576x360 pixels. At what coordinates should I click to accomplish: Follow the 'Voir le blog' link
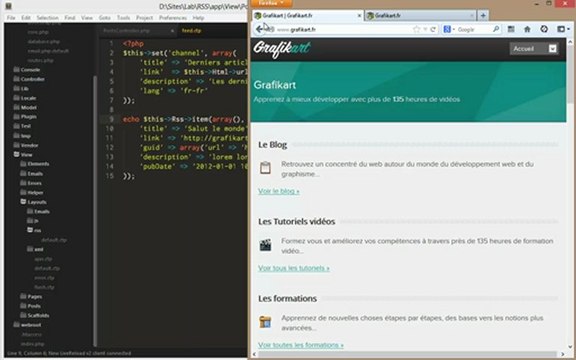click(x=278, y=191)
